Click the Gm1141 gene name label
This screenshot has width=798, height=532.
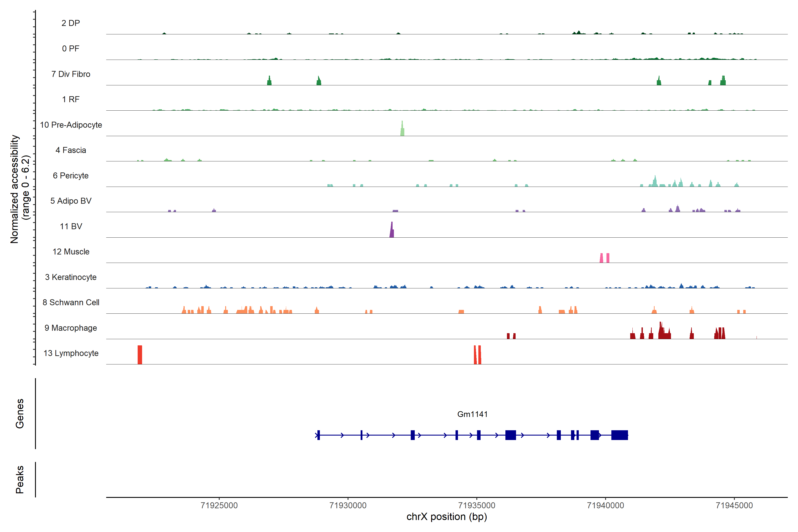472,414
